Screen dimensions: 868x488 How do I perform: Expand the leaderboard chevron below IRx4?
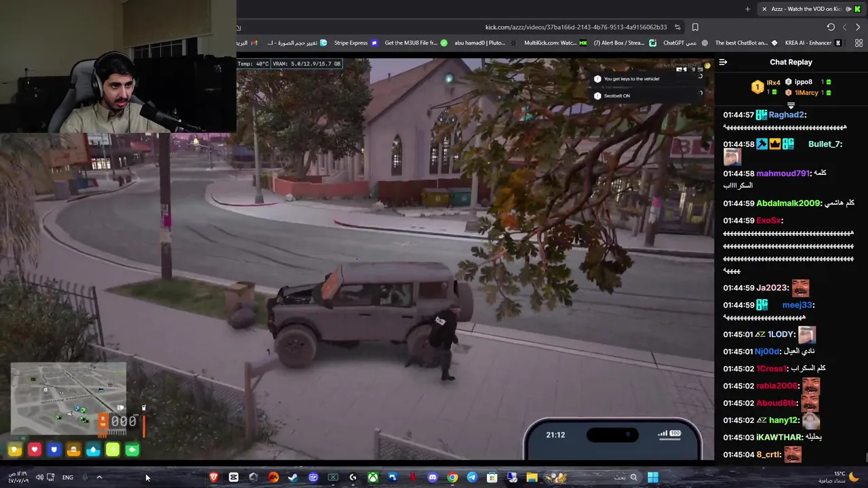[x=791, y=106]
